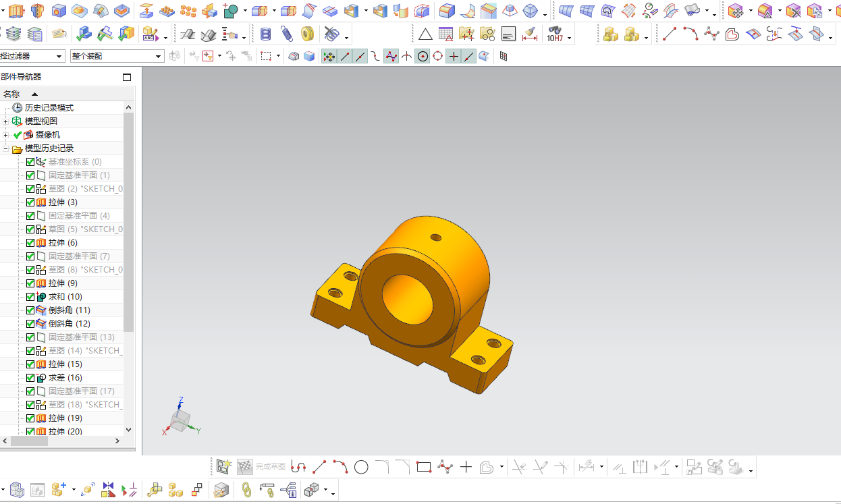Expand the 模型视图 tree node
This screenshot has width=841, height=504.
(6, 121)
